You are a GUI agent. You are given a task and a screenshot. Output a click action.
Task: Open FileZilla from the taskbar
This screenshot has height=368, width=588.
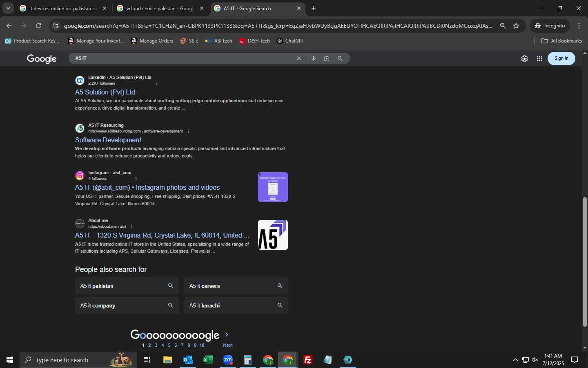308,360
